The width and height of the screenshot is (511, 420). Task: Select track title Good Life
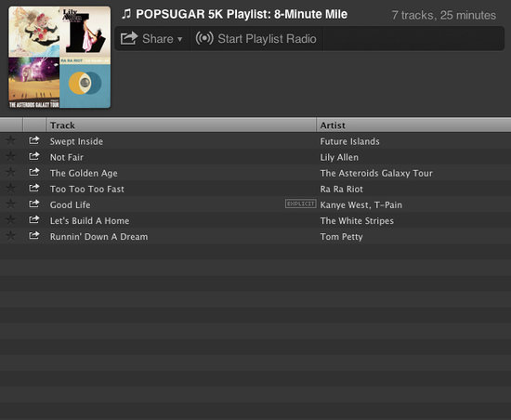[70, 205]
